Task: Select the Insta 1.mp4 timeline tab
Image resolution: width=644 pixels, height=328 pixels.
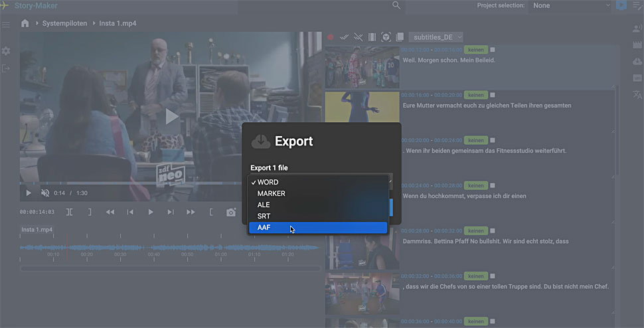Action: coord(37,230)
